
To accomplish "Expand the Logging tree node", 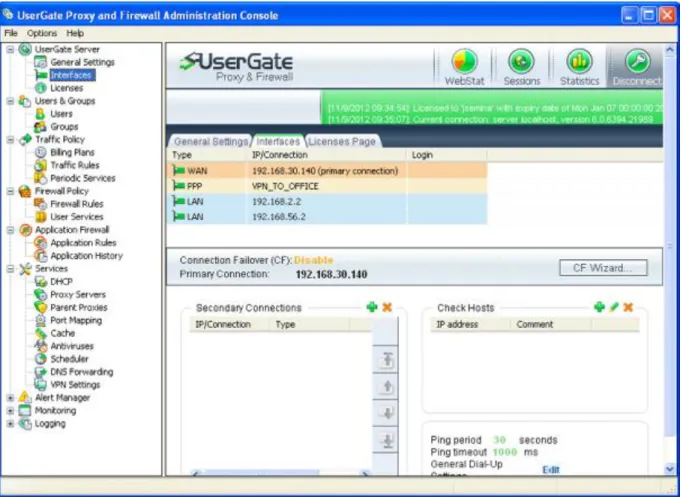I will coord(10,423).
